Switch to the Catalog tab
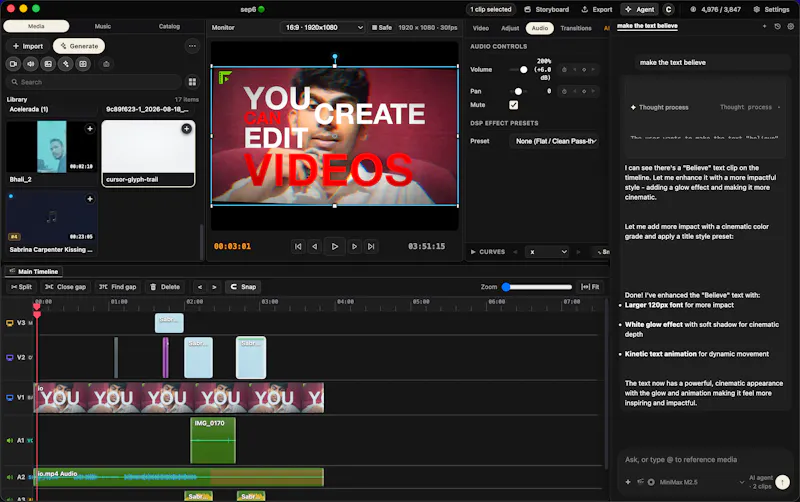The width and height of the screenshot is (800, 502). coord(169,26)
